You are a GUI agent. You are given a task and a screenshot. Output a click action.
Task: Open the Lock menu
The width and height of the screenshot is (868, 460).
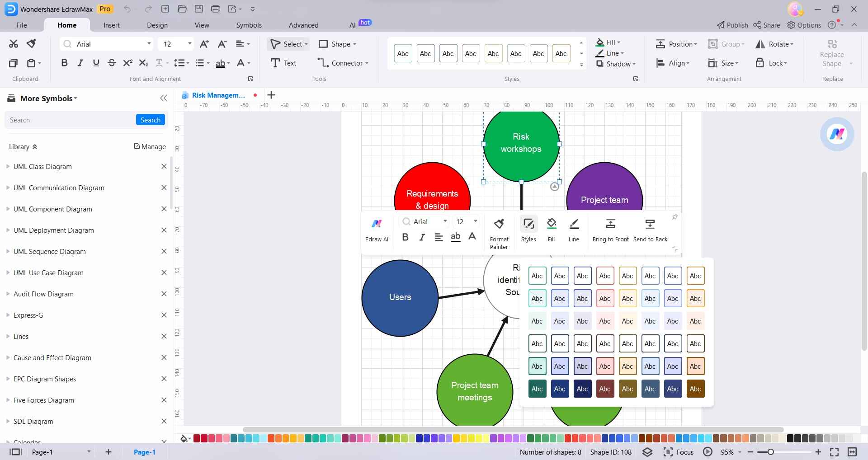point(771,63)
